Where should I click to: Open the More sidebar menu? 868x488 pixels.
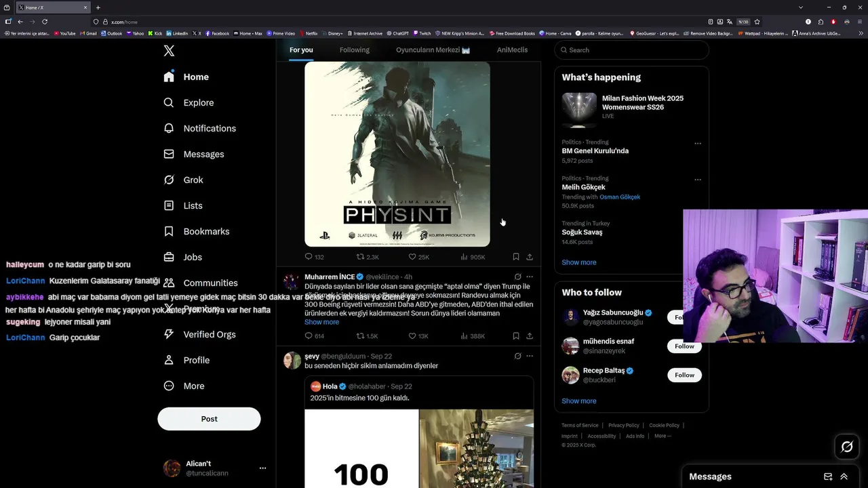tap(184, 386)
